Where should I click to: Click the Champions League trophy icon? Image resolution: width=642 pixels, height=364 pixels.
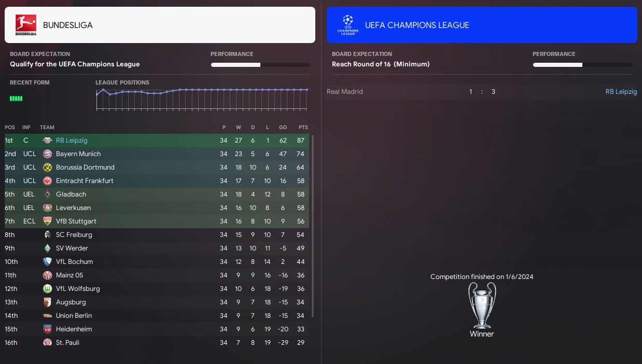pyautogui.click(x=482, y=305)
